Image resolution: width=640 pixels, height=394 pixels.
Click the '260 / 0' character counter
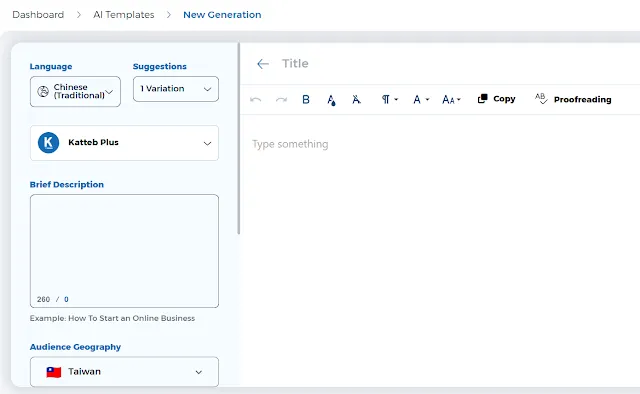pyautogui.click(x=53, y=299)
